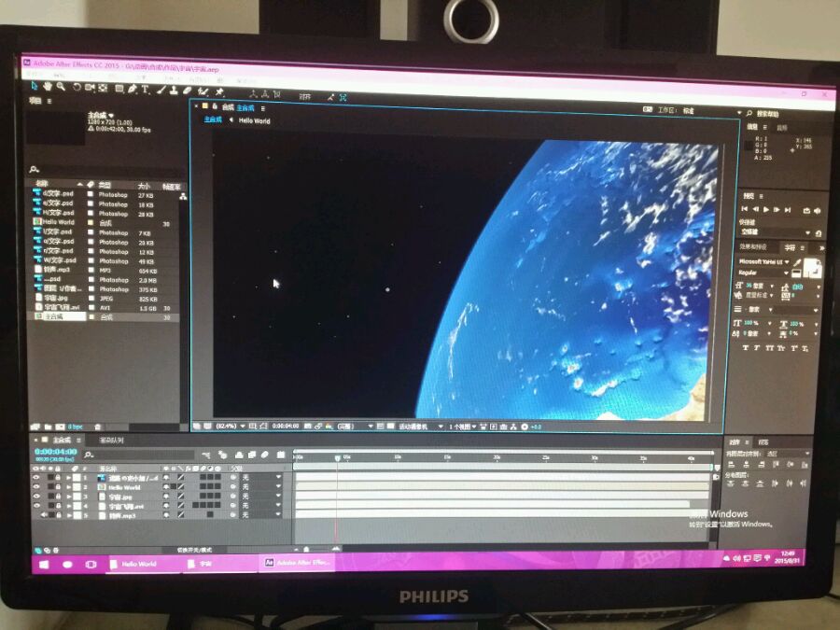Select the Pen tool

(132, 89)
